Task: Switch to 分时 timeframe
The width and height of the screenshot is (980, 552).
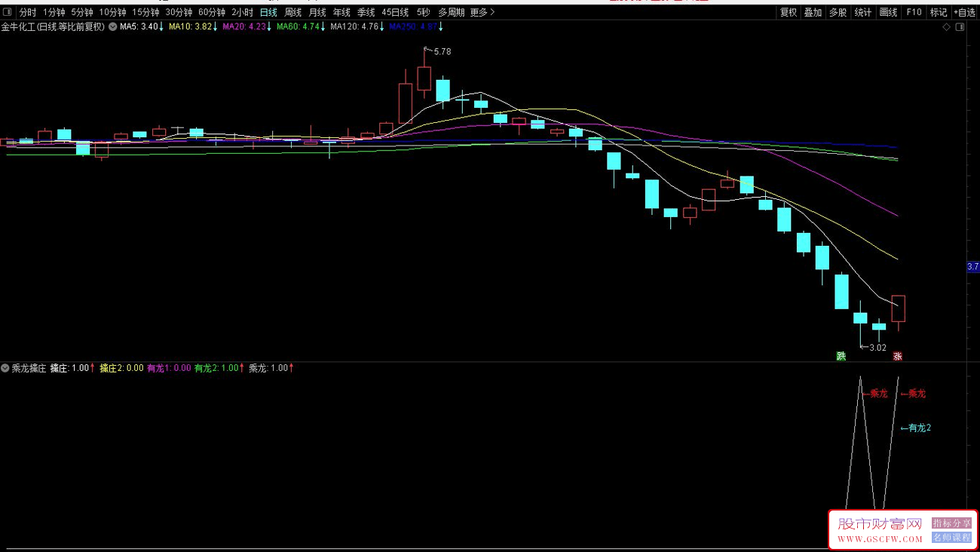Action: click(x=27, y=12)
